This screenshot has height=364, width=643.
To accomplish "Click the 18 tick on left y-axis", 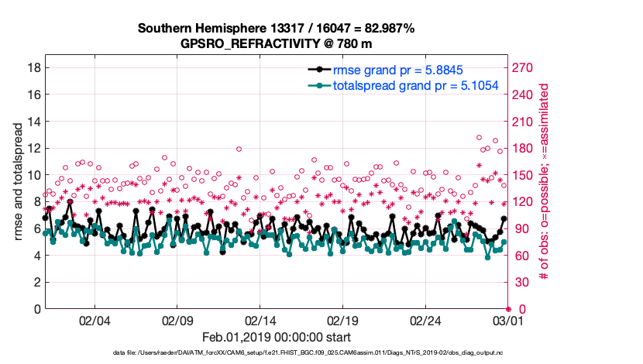I will [x=33, y=67].
